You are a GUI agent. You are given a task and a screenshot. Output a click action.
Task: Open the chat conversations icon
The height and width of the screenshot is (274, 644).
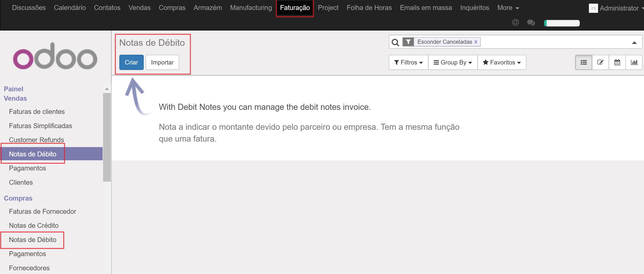[x=531, y=23]
